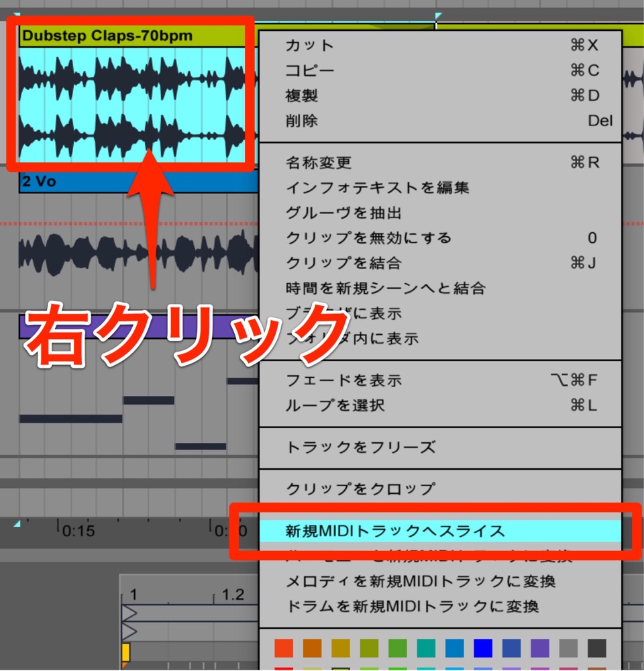This screenshot has height=671, width=644.
Task: Pick the pure bright blue color swatch
Action: click(x=483, y=648)
